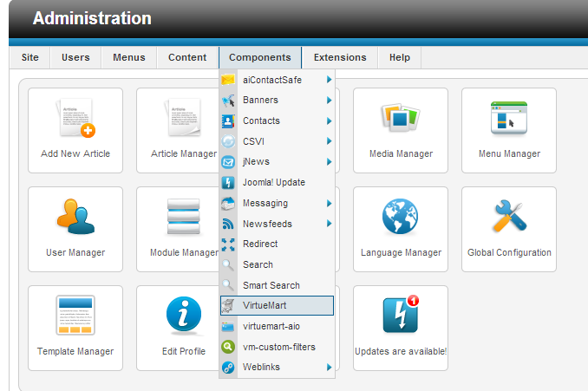Click the Updates are available lightning icon
The image size is (588, 391).
(x=401, y=314)
